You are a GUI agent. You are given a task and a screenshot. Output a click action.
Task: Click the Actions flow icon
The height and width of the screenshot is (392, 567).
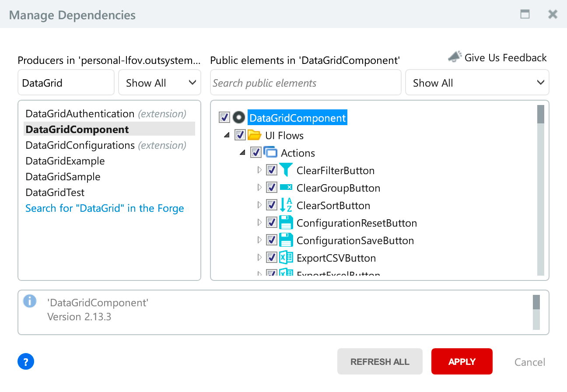(x=270, y=153)
